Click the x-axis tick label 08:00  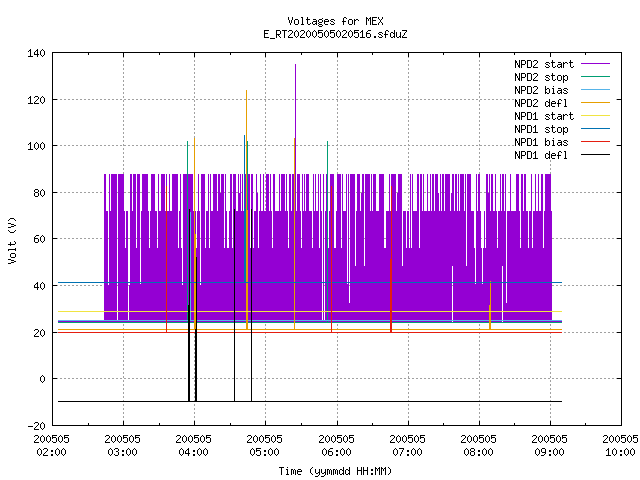click(x=478, y=452)
